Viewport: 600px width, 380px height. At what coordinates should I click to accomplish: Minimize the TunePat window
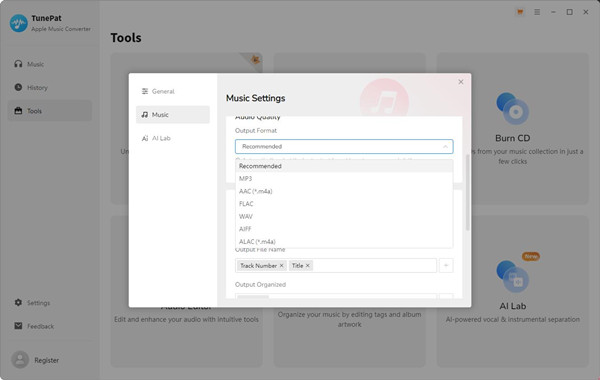pos(553,12)
